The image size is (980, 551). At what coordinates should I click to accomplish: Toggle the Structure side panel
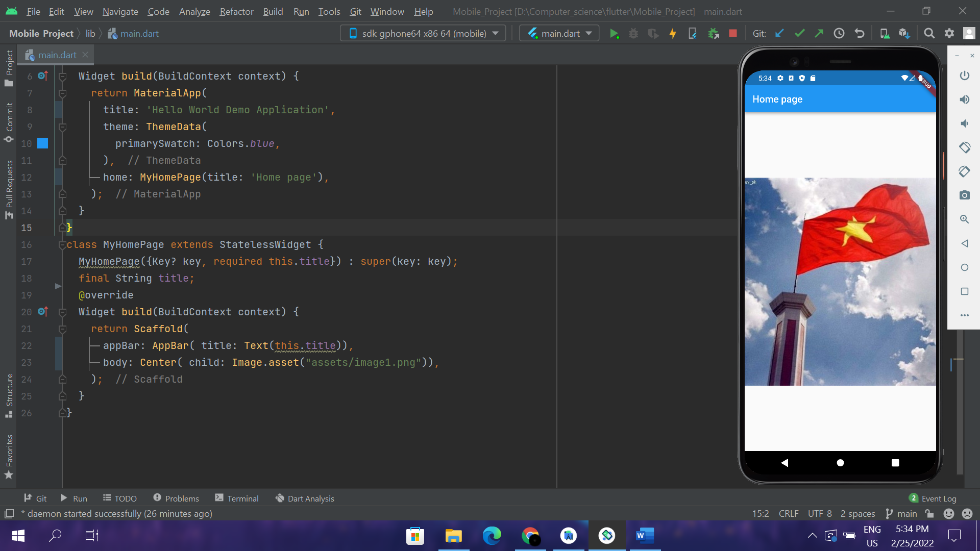(9, 396)
